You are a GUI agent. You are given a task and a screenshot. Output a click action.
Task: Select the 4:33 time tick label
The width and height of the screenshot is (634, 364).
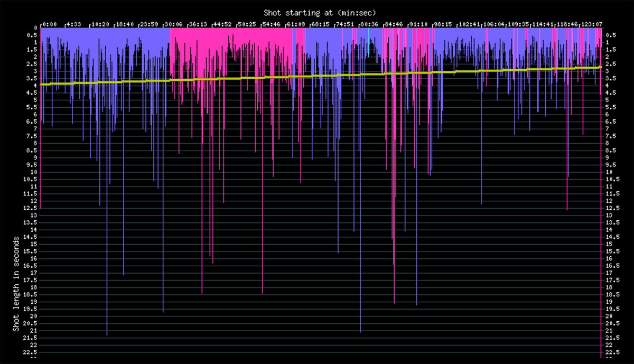[73, 24]
